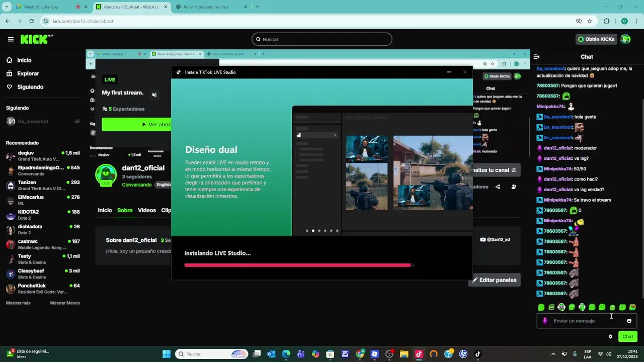The height and width of the screenshot is (362, 644).
Task: Collapse recommended list with Mostrar Menos
Action: pos(65,303)
